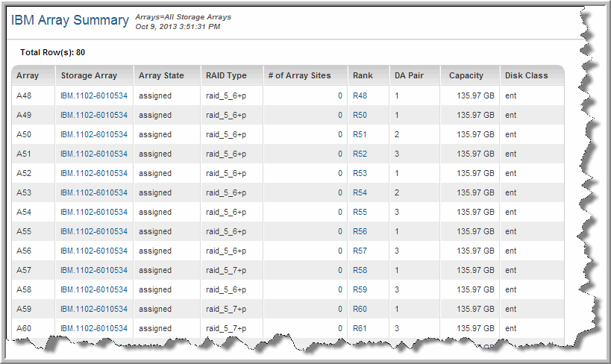Click the Capacity column header
The height and width of the screenshot is (364, 611).
[466, 75]
